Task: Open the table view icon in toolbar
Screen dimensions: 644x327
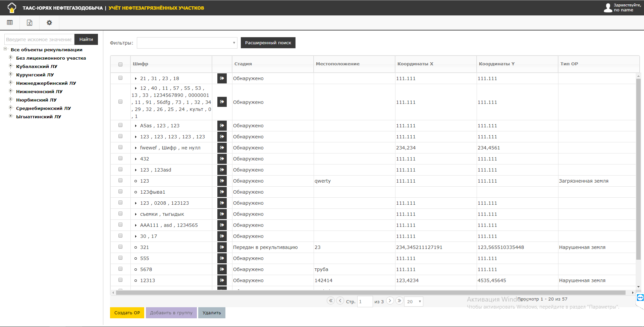Action: coord(10,22)
